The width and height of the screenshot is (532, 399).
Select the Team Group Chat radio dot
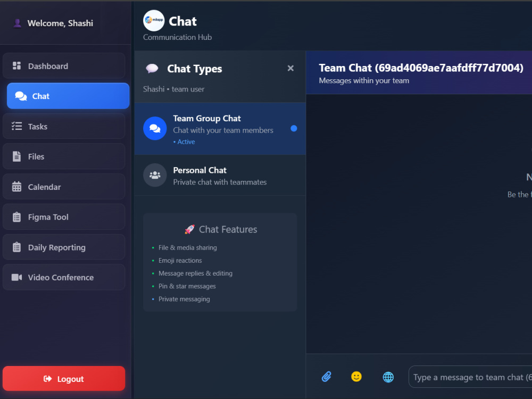tap(294, 128)
